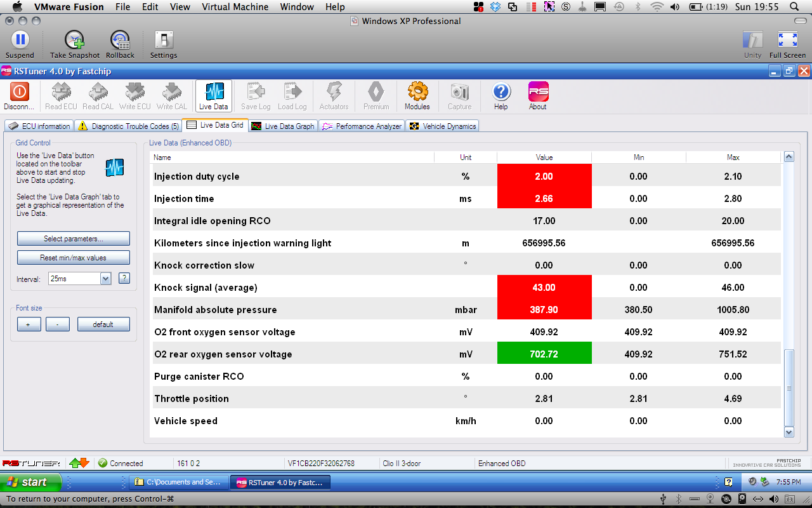Click the Purge canister RCO row name
The height and width of the screenshot is (508, 812).
[x=199, y=377]
